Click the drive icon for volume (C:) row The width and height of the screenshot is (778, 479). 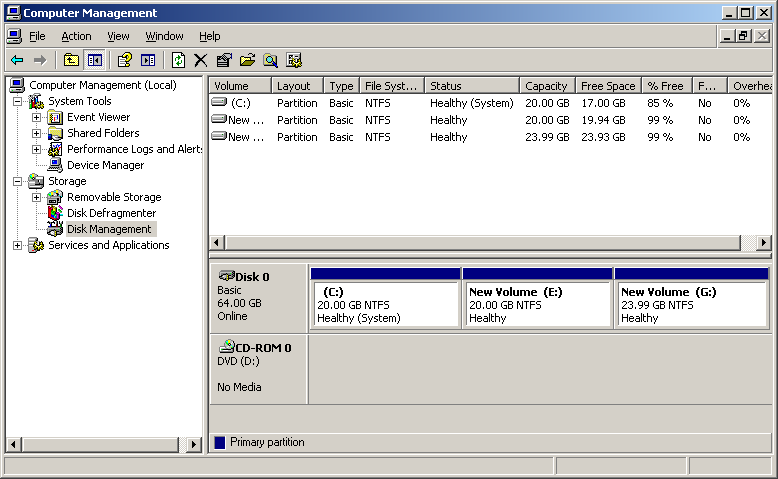click(219, 102)
